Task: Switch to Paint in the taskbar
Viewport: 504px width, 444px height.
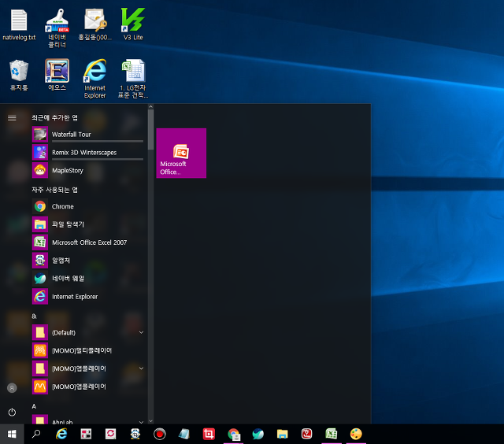Action: (x=356, y=434)
